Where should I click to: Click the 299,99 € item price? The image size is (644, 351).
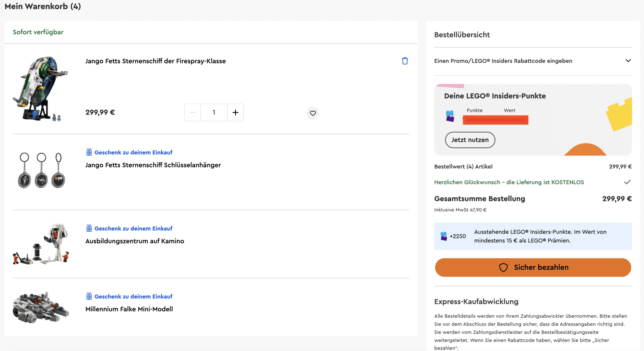coord(100,112)
